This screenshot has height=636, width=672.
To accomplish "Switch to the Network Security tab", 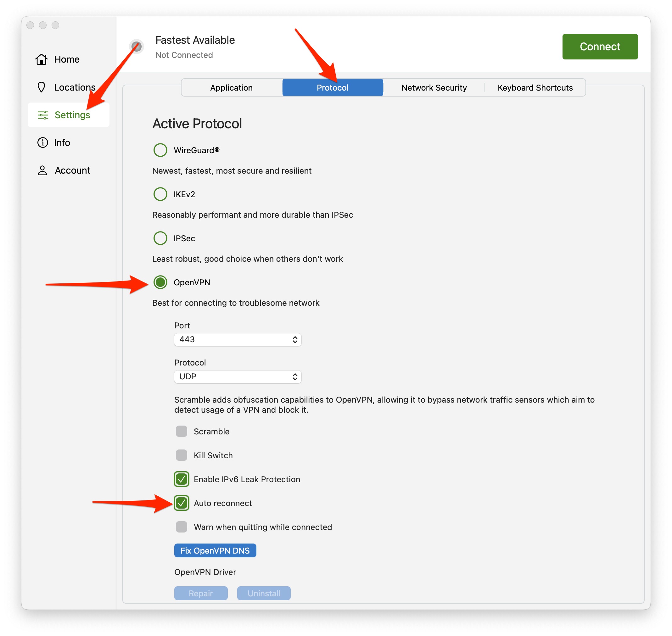I will [x=434, y=87].
